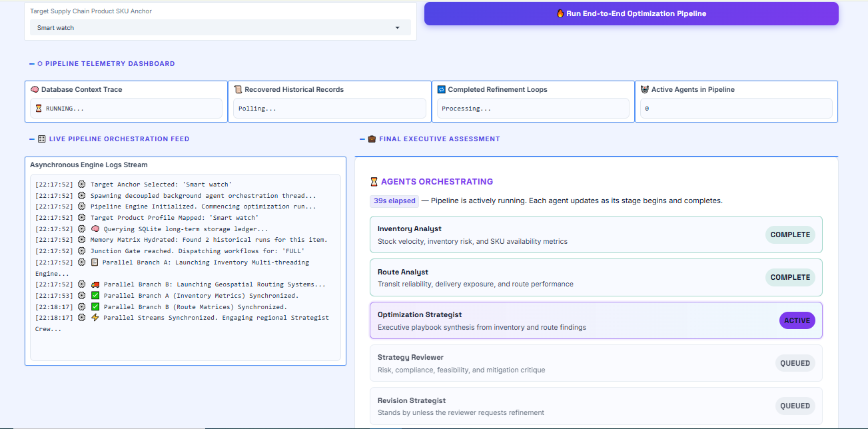
Task: Click 'Stands by unless the reviewer requests' text
Action: [461, 412]
